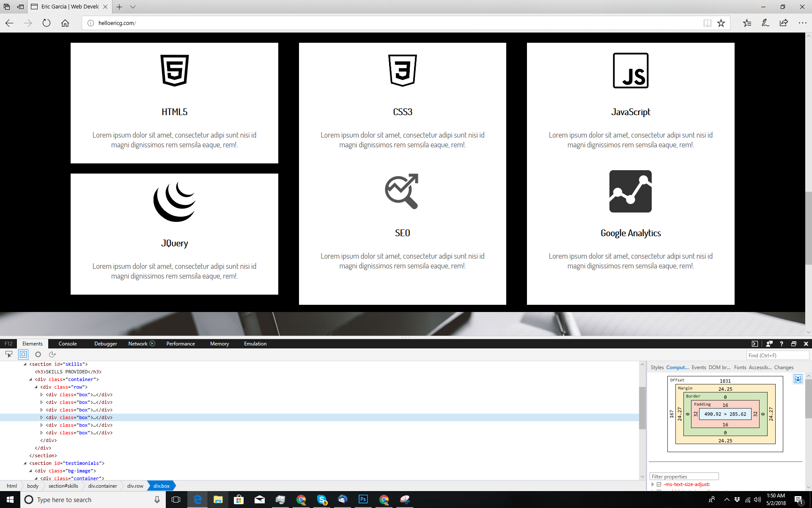Open a new browser tab
812x508 pixels.
click(119, 7)
